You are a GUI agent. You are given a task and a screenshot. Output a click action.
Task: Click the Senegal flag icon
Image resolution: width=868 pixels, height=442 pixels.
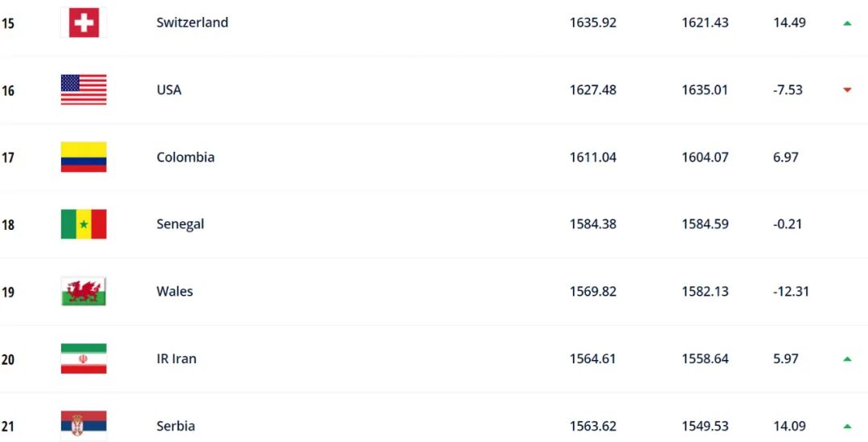click(84, 224)
